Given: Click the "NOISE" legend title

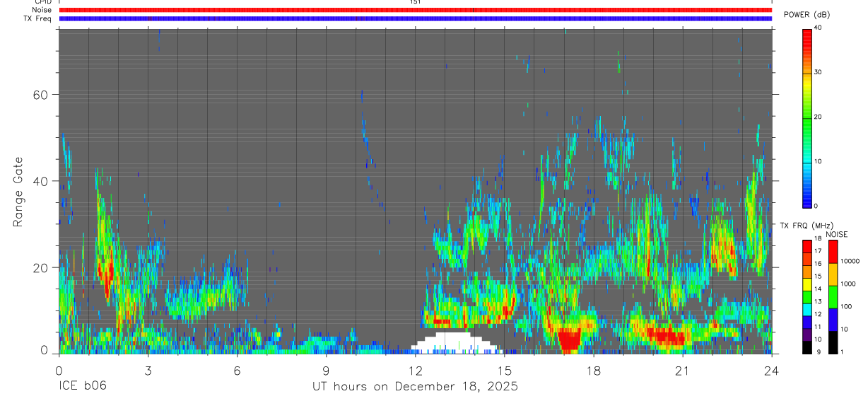Looking at the screenshot, I should pos(837,234).
